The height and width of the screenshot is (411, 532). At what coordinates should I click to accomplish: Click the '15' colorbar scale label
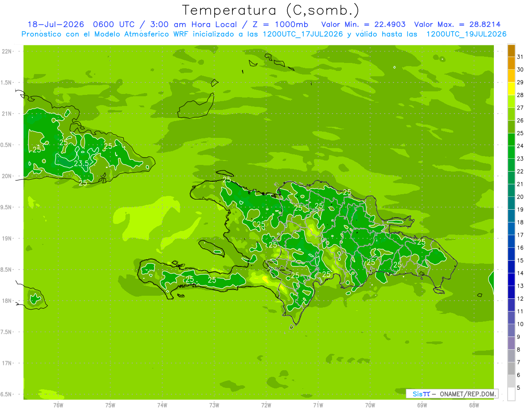click(520, 261)
